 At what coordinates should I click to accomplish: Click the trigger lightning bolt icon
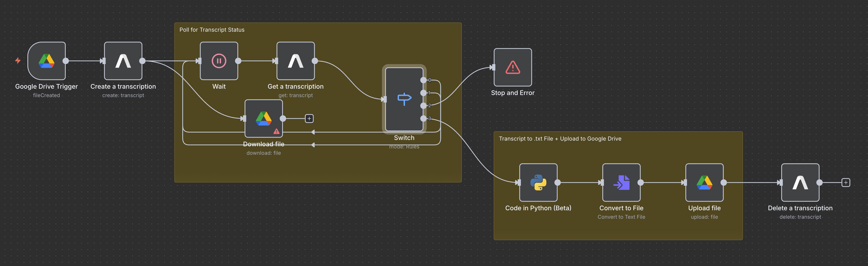pyautogui.click(x=18, y=60)
